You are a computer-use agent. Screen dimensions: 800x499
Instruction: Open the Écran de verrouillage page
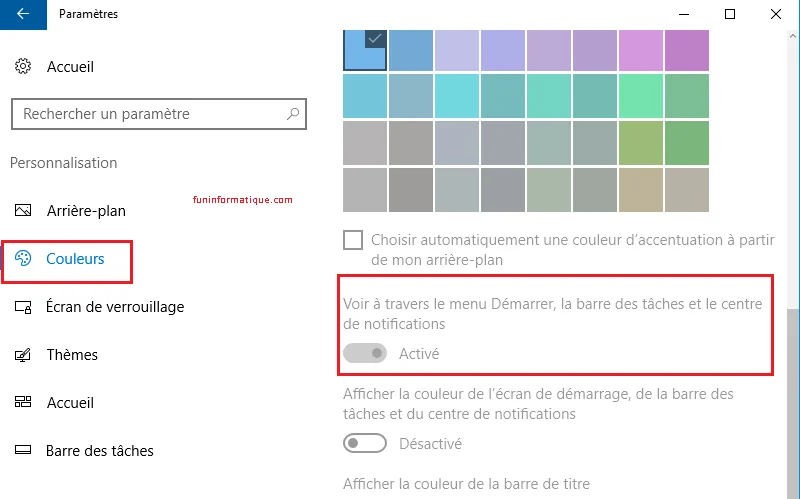coord(115,307)
